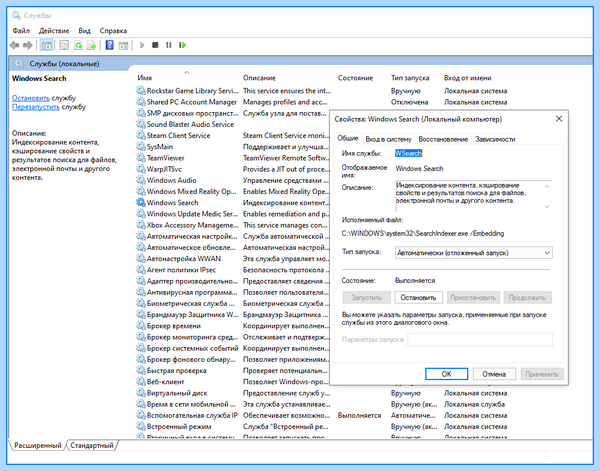Click the description box scroll-down arrow
The width and height of the screenshot is (600, 471).
click(x=547, y=207)
